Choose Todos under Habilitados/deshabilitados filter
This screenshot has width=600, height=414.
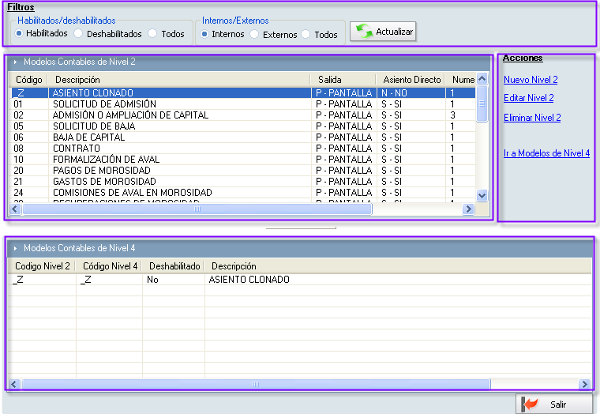pyautogui.click(x=153, y=33)
